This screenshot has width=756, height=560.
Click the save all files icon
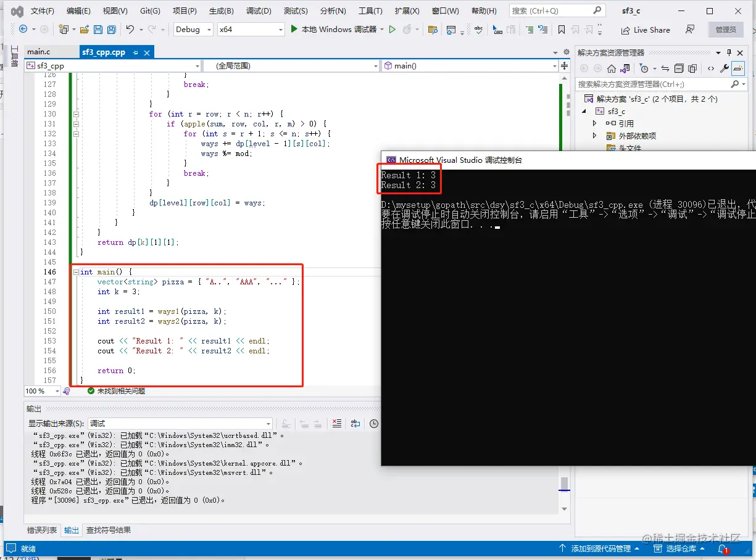tap(111, 30)
